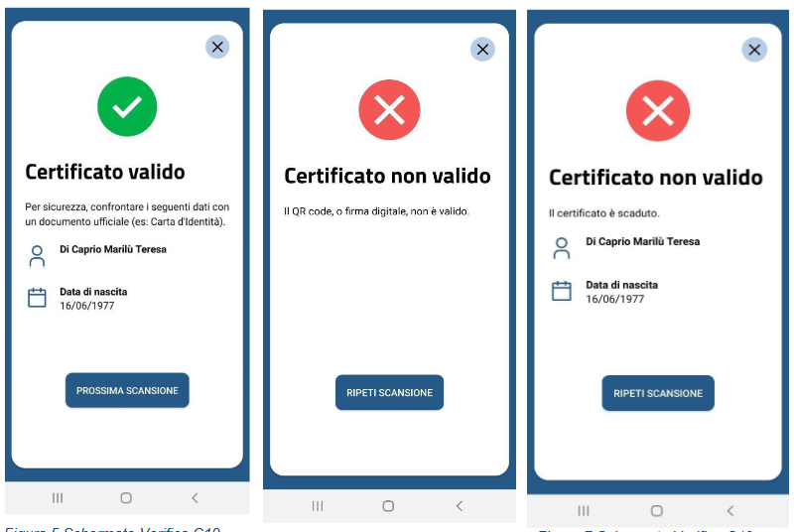This screenshot has width=794, height=532.
Task: Click RIPETI SCANSIONE on expired certificate screen
Action: click(658, 393)
